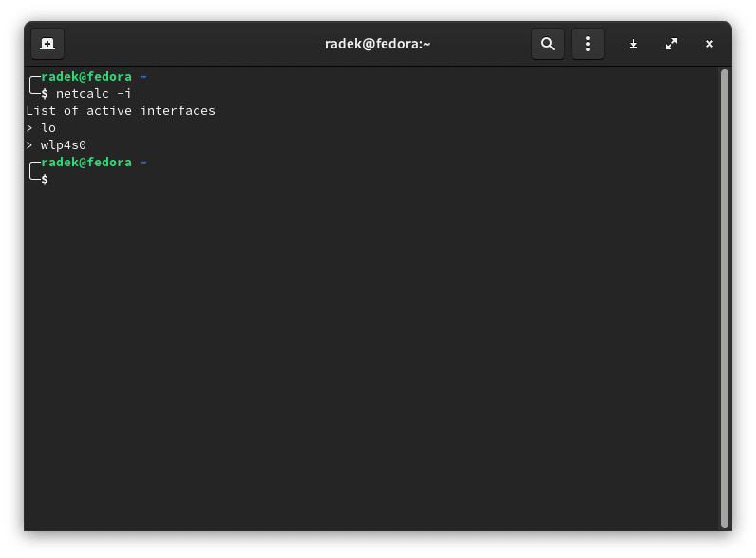
Task: Select the 'wlp4s0' interface line
Action: point(56,144)
